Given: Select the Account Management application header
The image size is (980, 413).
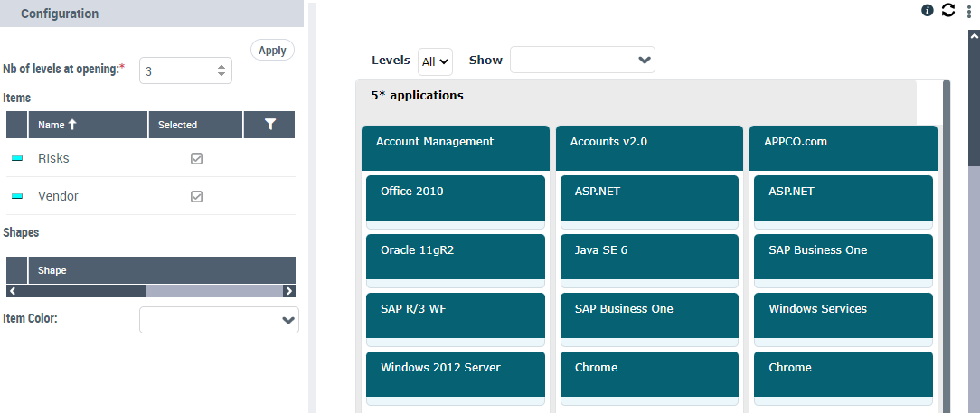Looking at the screenshot, I should 455,146.
